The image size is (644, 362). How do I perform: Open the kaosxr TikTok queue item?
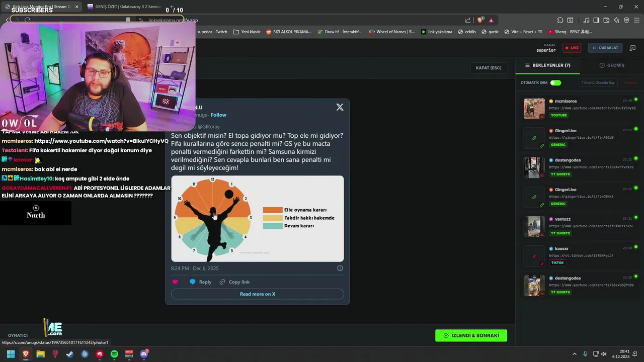click(x=581, y=256)
